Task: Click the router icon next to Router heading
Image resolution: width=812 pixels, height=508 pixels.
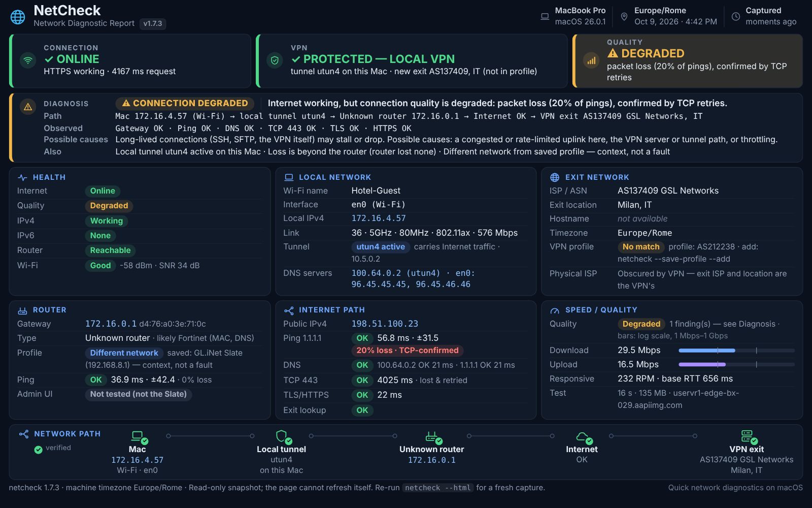Action: 22,310
